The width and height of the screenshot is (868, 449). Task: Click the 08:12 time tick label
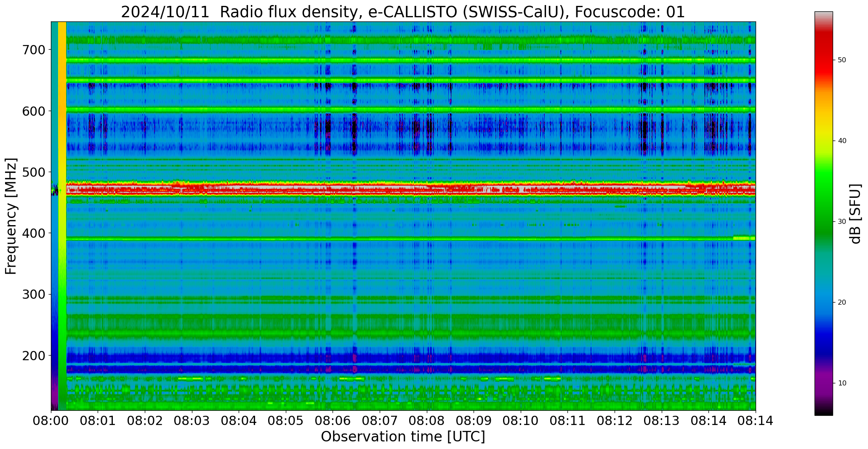615,421
